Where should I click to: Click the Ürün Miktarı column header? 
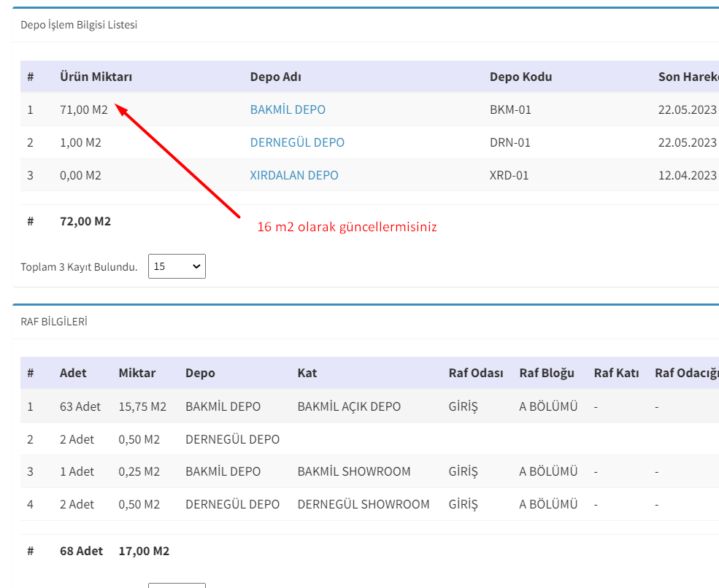click(96, 77)
